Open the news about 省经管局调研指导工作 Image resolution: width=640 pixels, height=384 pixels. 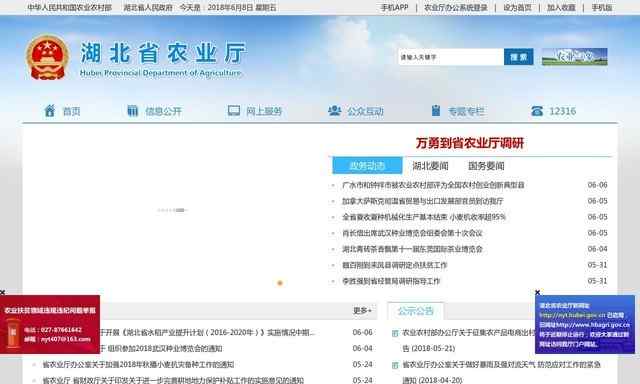pyautogui.click(x=391, y=281)
